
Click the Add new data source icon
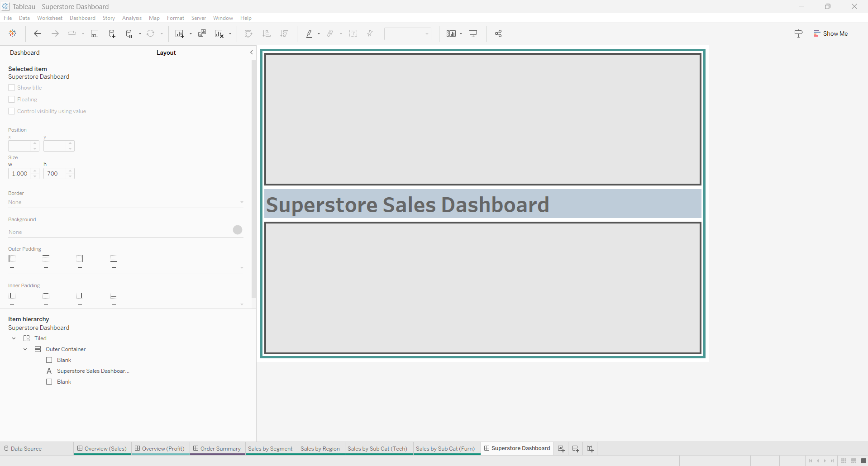point(112,33)
